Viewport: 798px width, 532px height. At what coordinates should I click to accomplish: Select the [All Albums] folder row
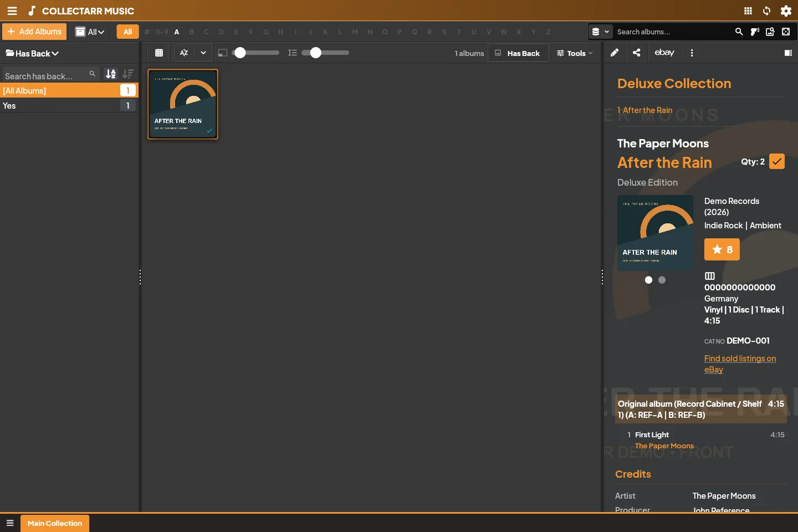[69, 90]
